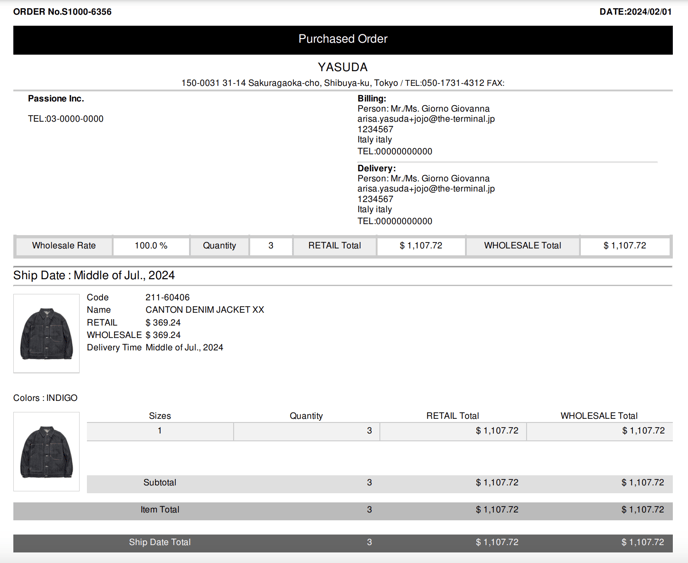Select the Ship Date Middle of Jul. heading
The width and height of the screenshot is (688, 563).
pyautogui.click(x=94, y=275)
